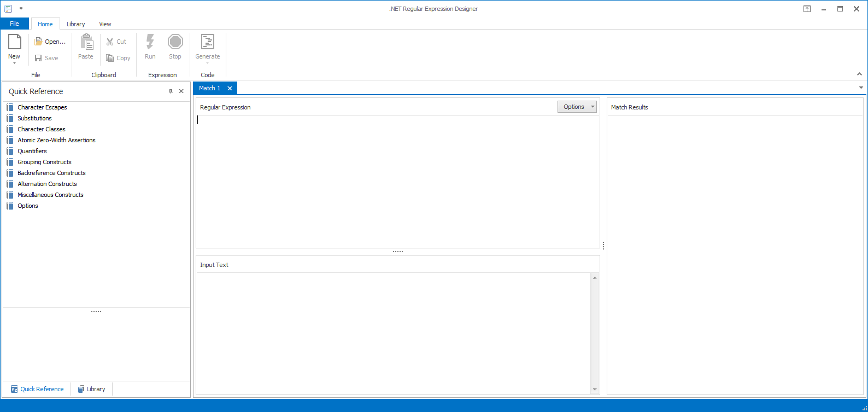The image size is (868, 412).
Task: Click Input Text scrollbar up arrow
Action: click(x=595, y=278)
